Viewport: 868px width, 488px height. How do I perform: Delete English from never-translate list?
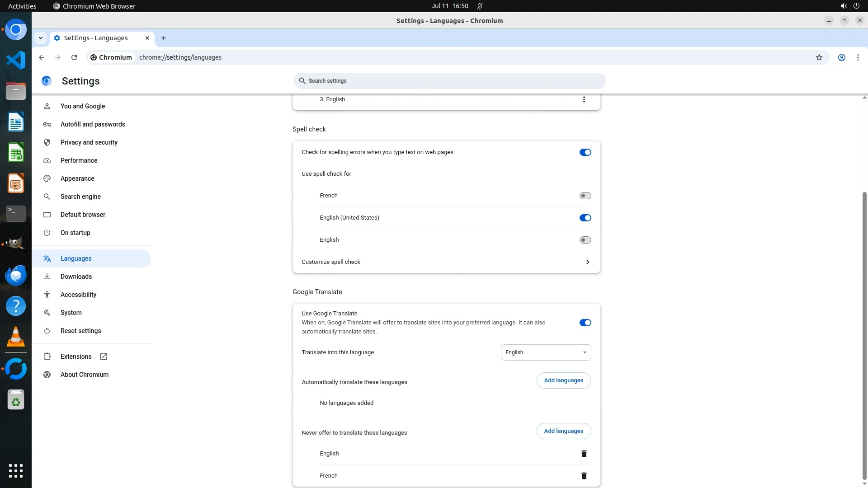click(584, 454)
